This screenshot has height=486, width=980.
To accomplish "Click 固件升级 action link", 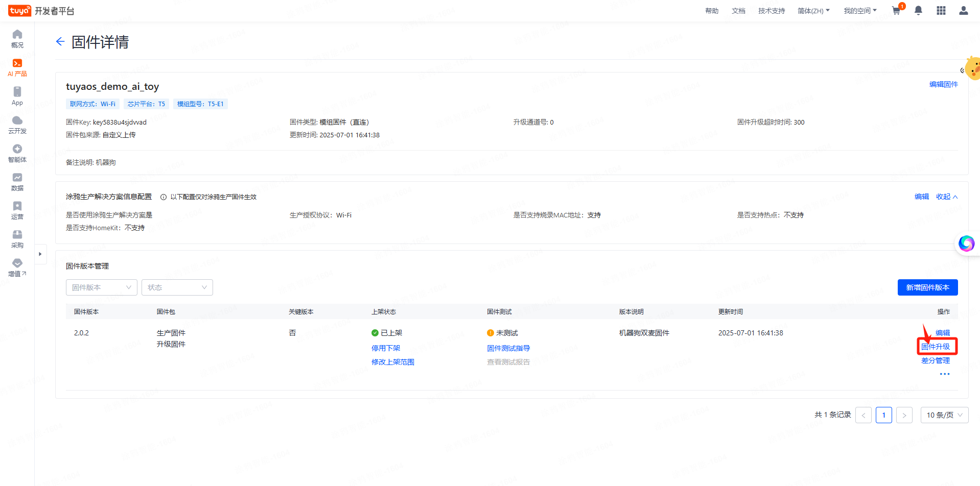I will point(936,347).
